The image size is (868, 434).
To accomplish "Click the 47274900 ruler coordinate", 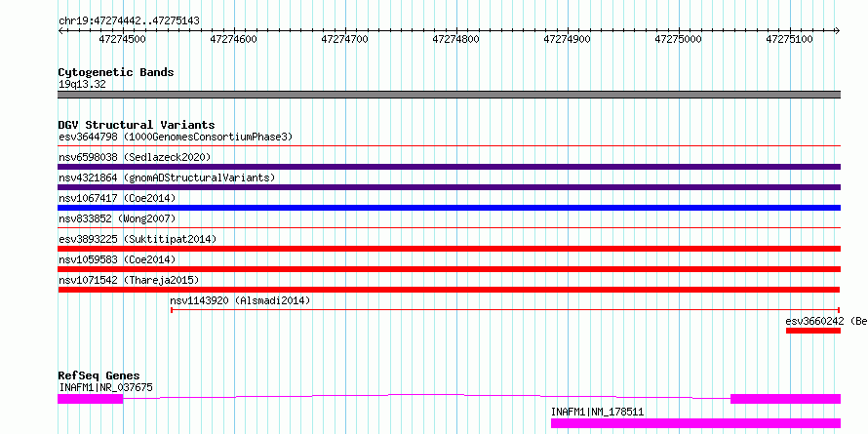I will click(568, 39).
